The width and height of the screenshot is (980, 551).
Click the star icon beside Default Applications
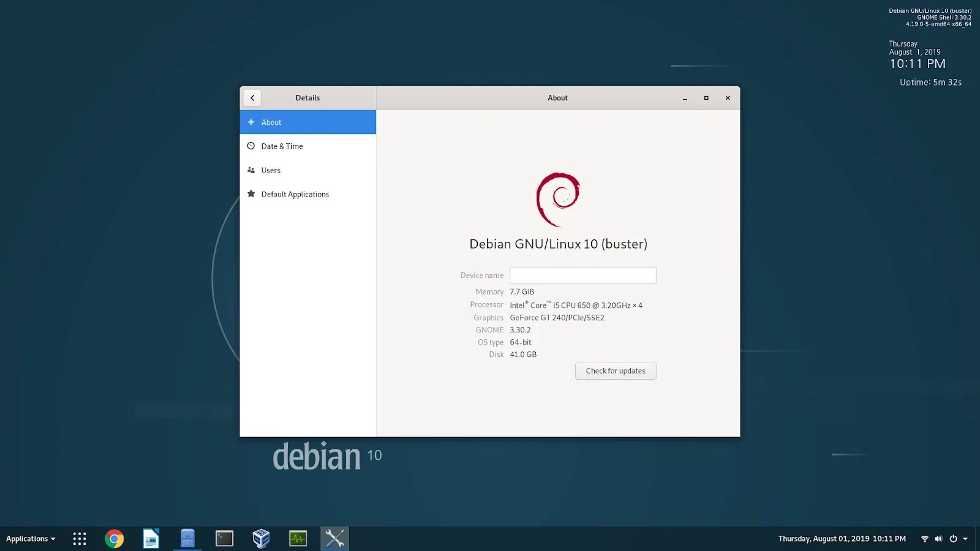point(251,194)
